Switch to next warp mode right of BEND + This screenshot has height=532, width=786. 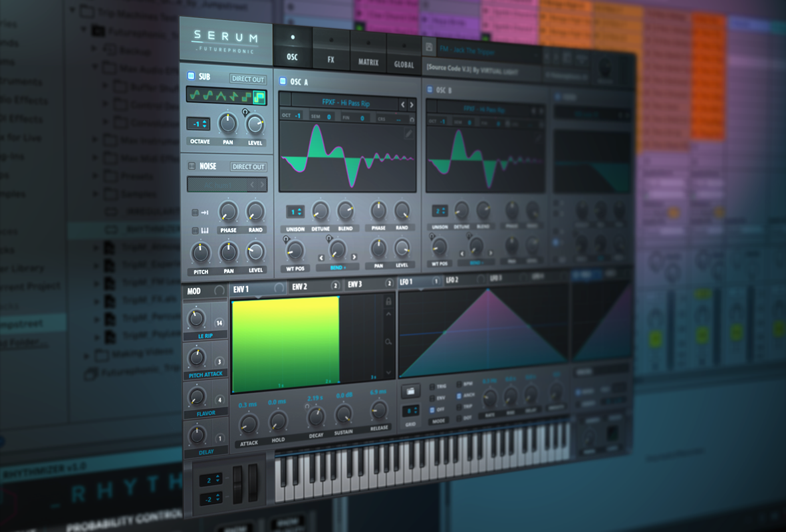coord(354,256)
